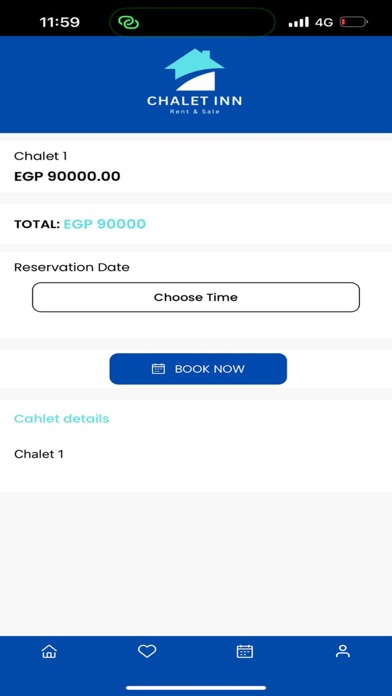Image resolution: width=392 pixels, height=696 pixels.
Task: Open bookings calendar in bottom navigation
Action: (245, 652)
